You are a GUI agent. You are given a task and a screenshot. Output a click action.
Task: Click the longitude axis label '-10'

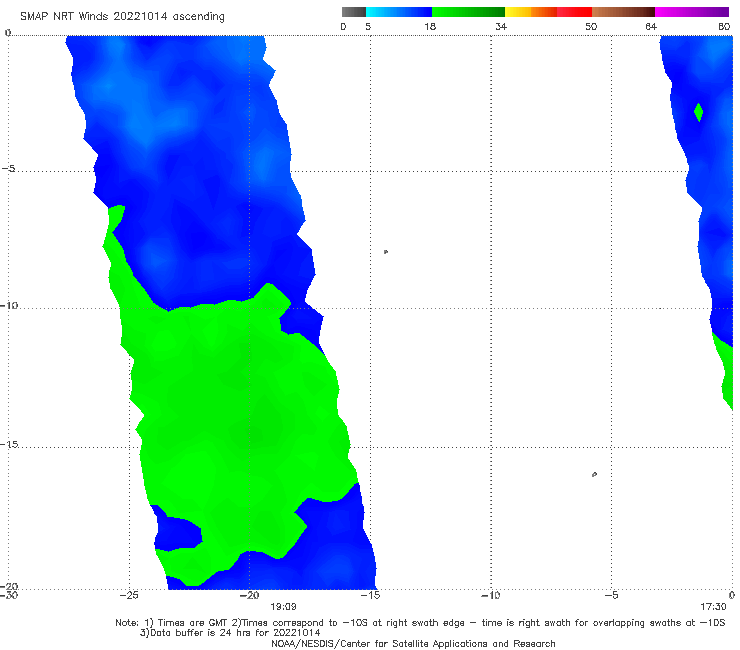pyautogui.click(x=490, y=595)
